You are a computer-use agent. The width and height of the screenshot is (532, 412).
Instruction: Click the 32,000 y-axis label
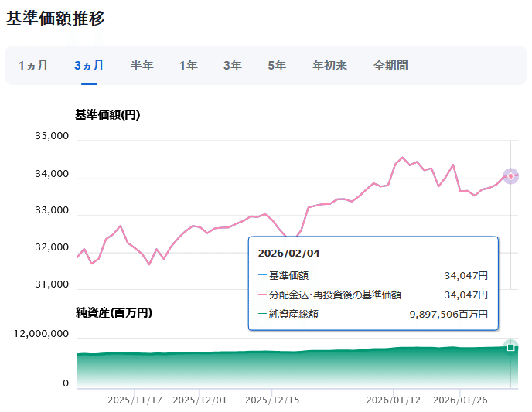52,247
